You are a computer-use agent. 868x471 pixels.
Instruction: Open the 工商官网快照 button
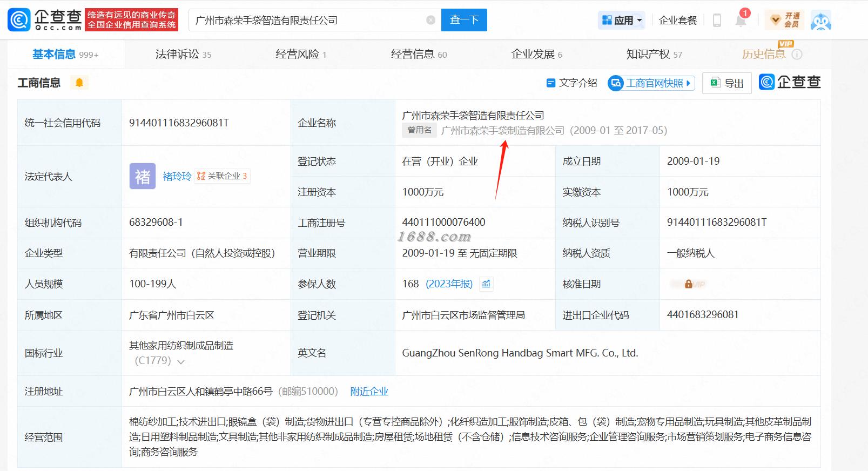coord(651,83)
